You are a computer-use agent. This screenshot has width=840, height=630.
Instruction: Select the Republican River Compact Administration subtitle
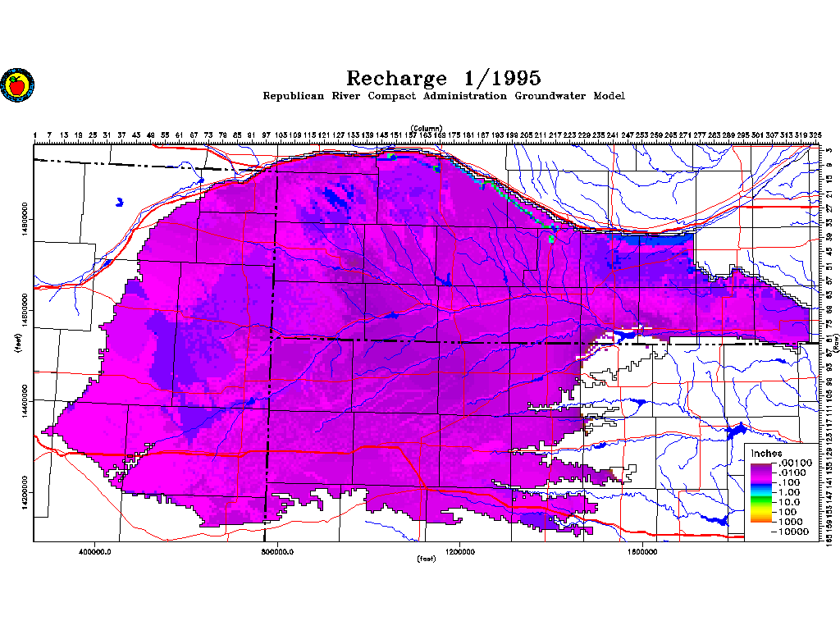(x=443, y=96)
